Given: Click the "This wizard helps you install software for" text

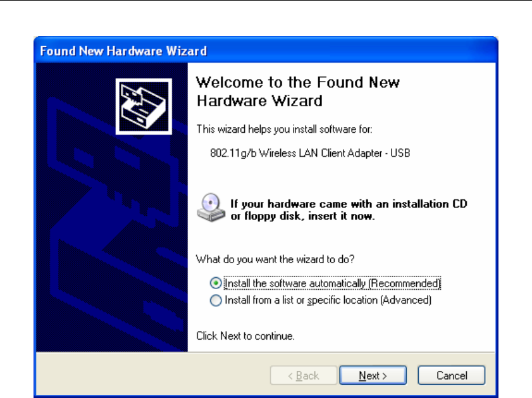Looking at the screenshot, I should pos(284,129).
